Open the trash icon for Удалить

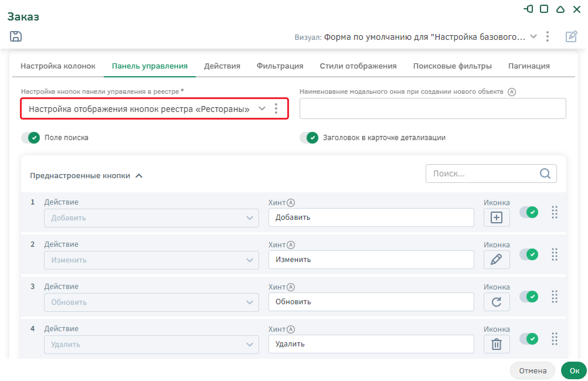[496, 344]
